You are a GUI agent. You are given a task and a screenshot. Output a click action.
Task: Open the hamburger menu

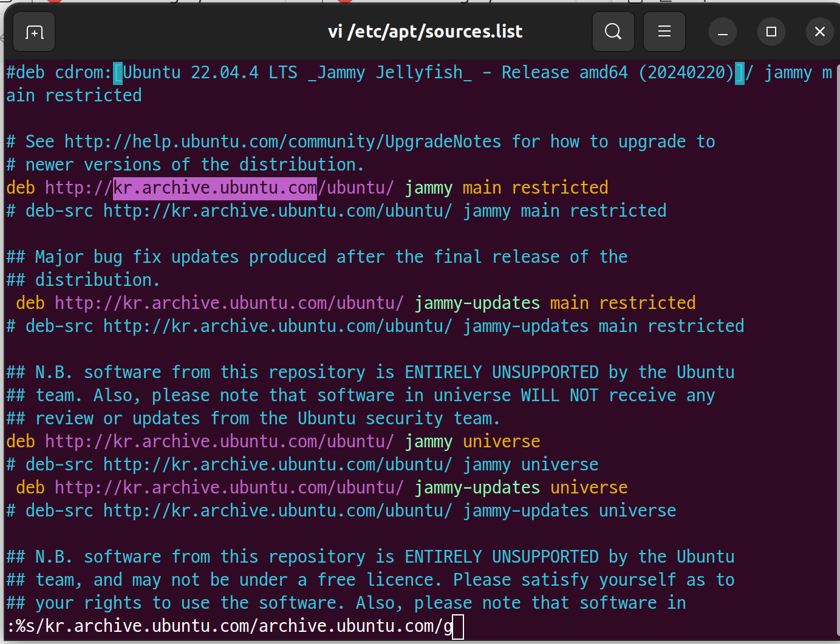click(x=664, y=32)
